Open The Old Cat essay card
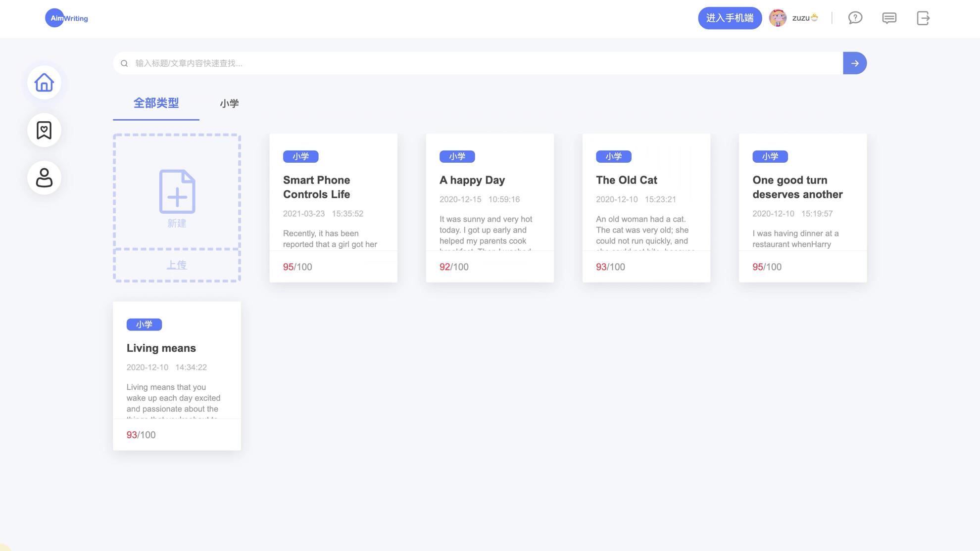This screenshot has width=980, height=551. 626,180
